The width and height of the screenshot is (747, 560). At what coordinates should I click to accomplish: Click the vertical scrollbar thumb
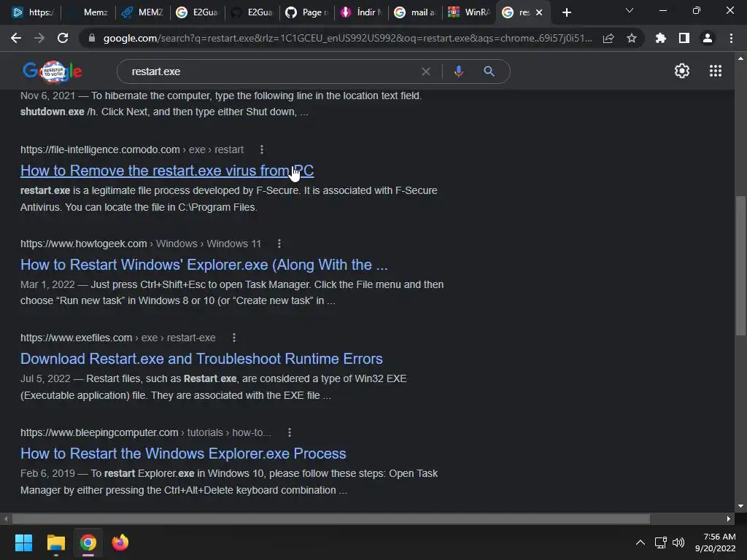point(740,265)
